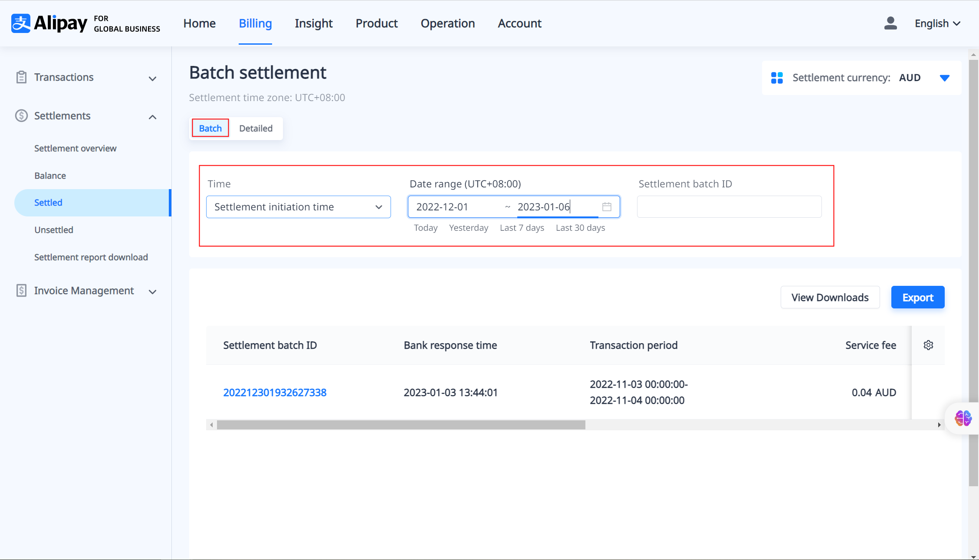Image resolution: width=979 pixels, height=560 pixels.
Task: Collapse the Settlements sidebar section
Action: pyautogui.click(x=152, y=117)
